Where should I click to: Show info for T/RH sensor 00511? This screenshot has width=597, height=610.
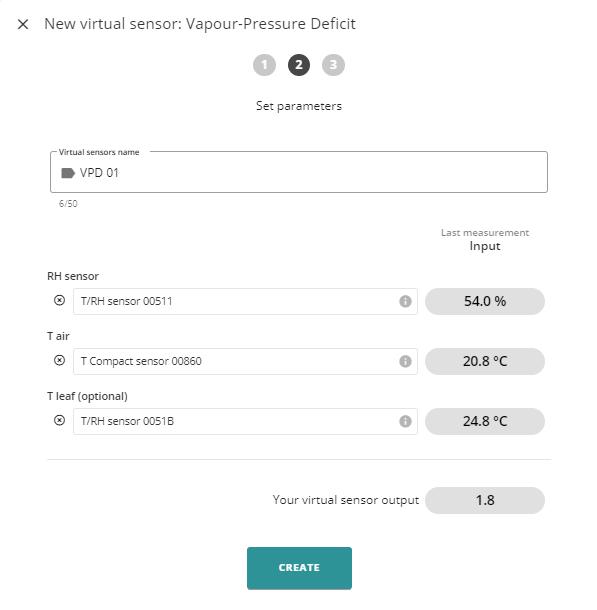pyautogui.click(x=405, y=301)
